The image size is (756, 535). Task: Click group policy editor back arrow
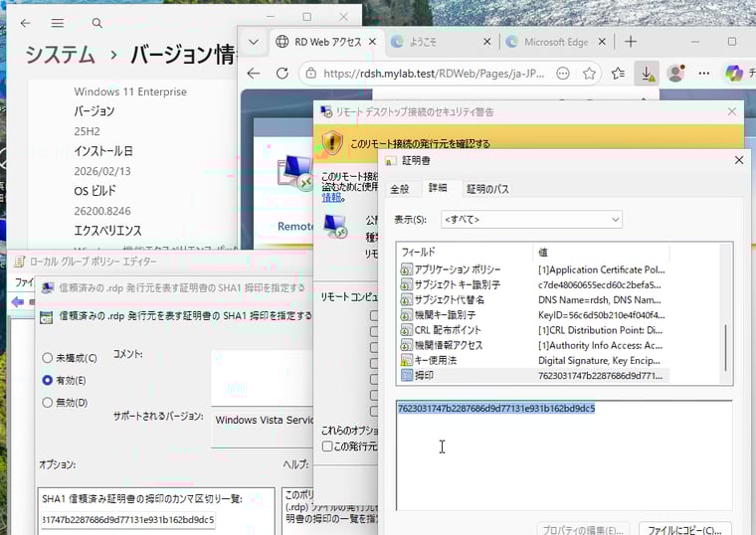18,302
